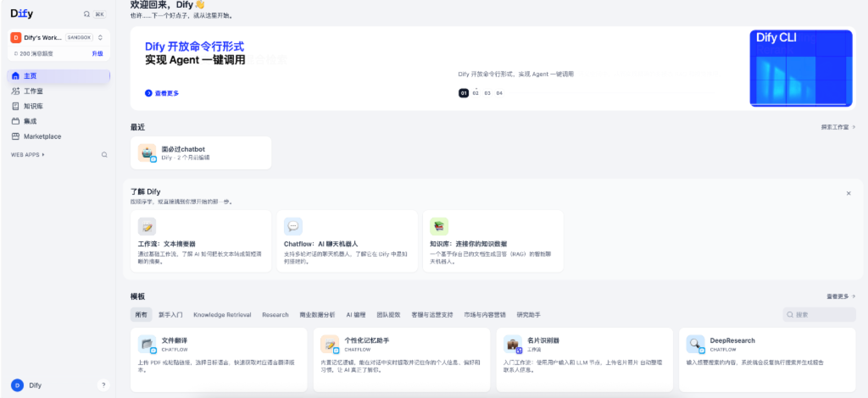Click the chat bubble icon of Chatflow card
Image resolution: width=868 pixels, height=398 pixels.
point(293,227)
